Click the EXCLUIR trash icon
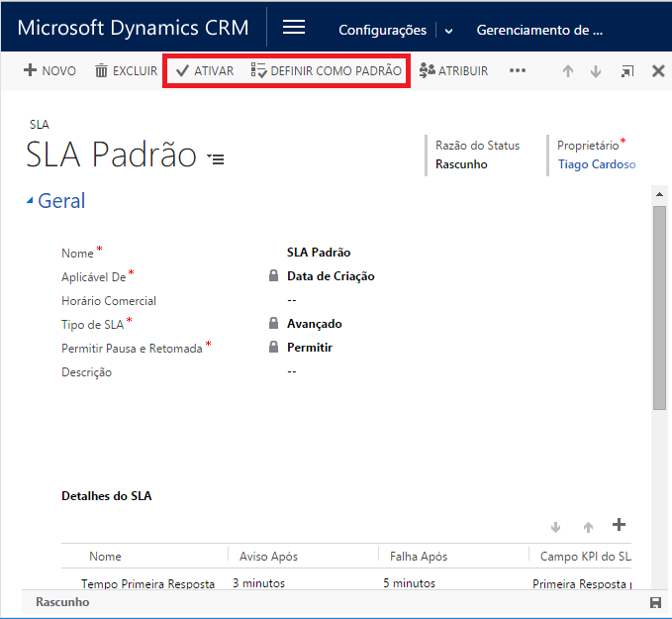 pos(101,70)
